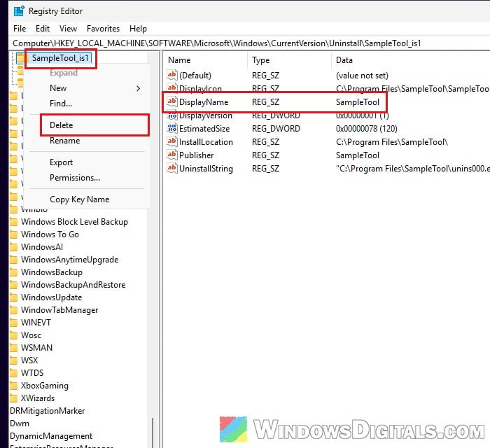Select the WindowsAnytimeUpgrade key
The width and height of the screenshot is (490, 448).
click(70, 260)
